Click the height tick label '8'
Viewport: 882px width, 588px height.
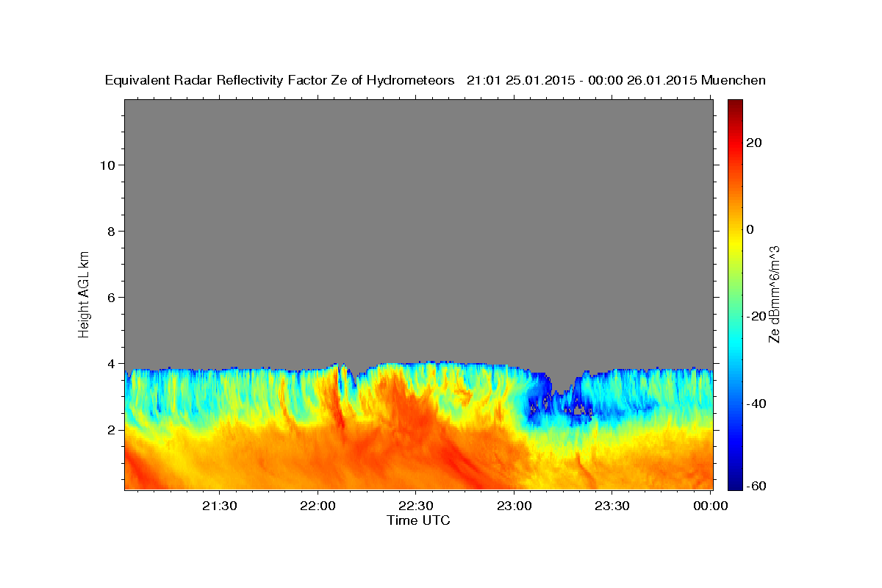pos(112,231)
